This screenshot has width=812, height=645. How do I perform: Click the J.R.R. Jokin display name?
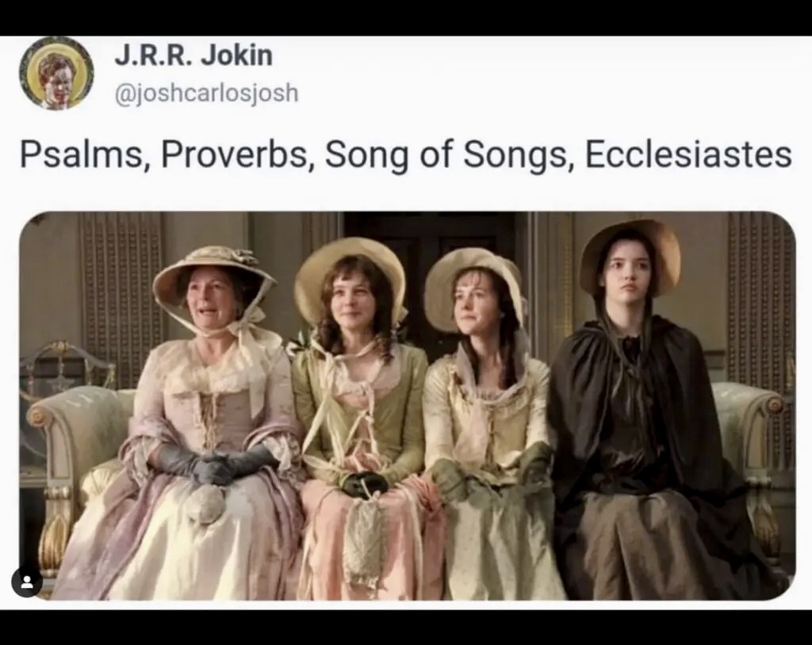click(193, 55)
